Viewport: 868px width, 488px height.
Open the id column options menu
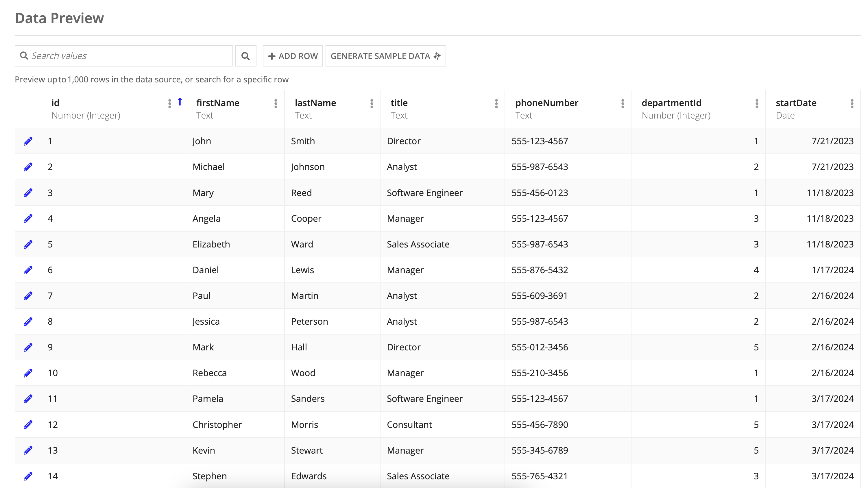pos(169,103)
